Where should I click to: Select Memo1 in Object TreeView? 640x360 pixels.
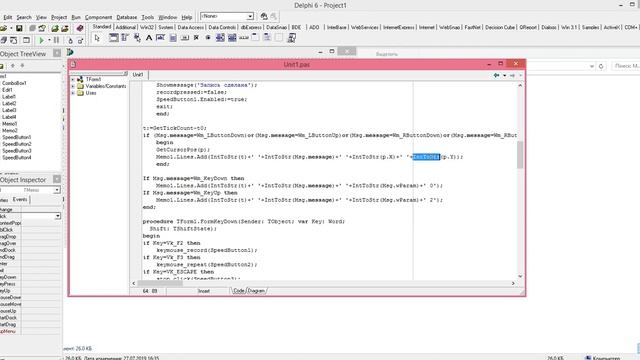pos(9,124)
